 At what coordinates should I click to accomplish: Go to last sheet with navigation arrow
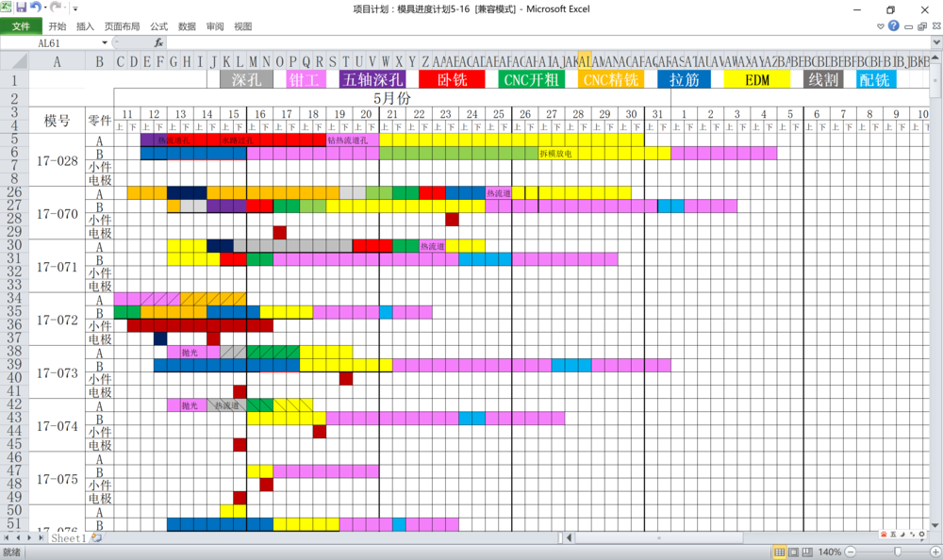tap(41, 537)
